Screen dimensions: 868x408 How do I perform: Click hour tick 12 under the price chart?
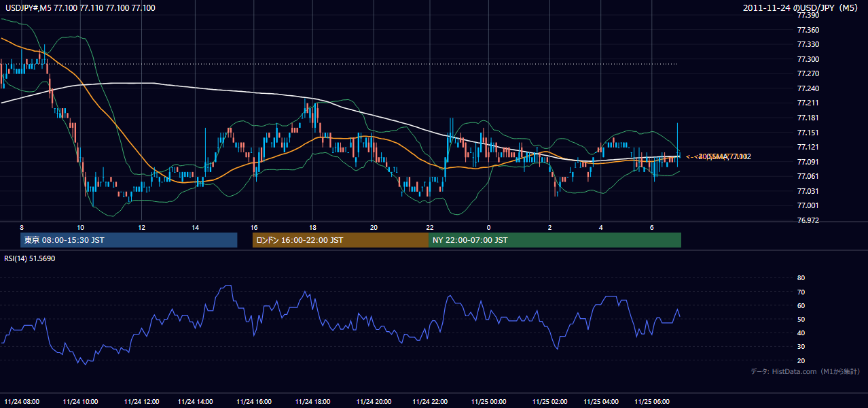coord(141,227)
